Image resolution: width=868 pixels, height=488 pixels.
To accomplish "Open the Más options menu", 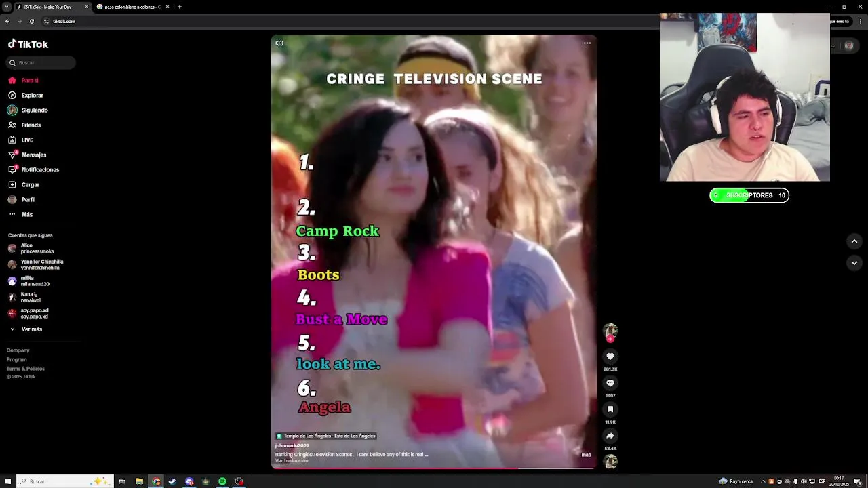I will tap(20, 214).
